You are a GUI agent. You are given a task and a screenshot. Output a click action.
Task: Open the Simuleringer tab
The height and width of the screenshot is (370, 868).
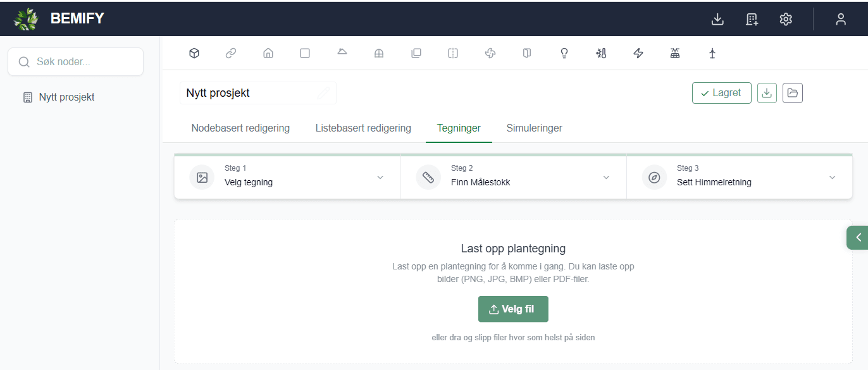534,128
